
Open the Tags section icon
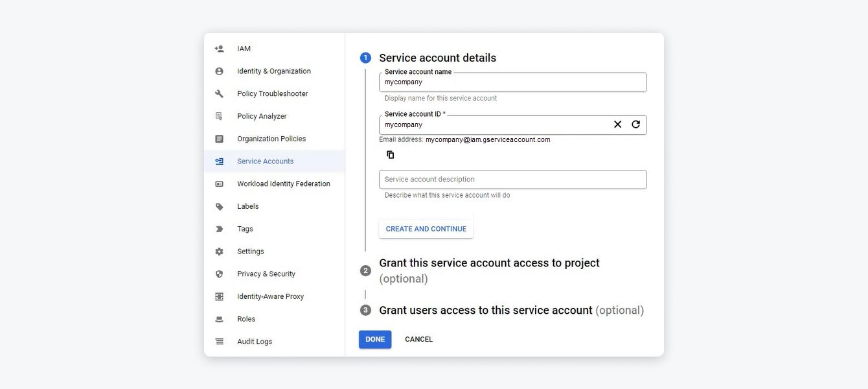[x=218, y=228]
